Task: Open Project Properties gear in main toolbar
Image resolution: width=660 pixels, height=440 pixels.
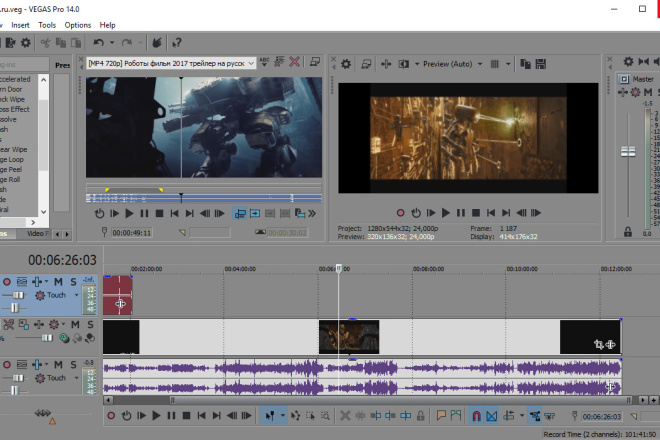Action: coord(26,43)
